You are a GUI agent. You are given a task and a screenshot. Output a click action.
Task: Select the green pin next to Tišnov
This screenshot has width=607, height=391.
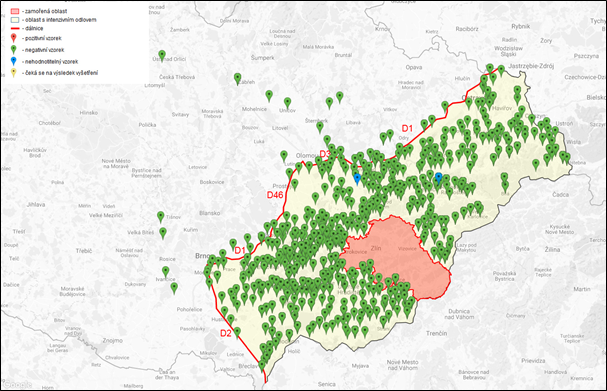pyautogui.click(x=161, y=216)
